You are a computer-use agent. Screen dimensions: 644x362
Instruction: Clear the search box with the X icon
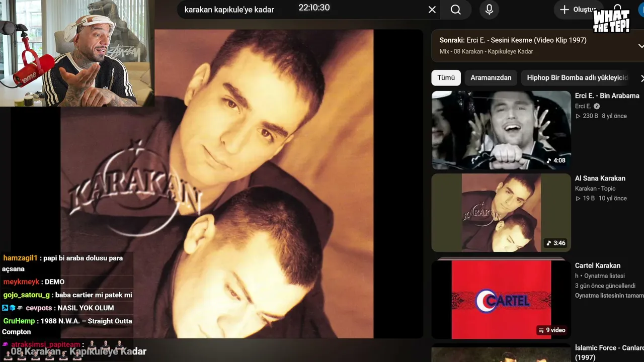[x=432, y=10]
